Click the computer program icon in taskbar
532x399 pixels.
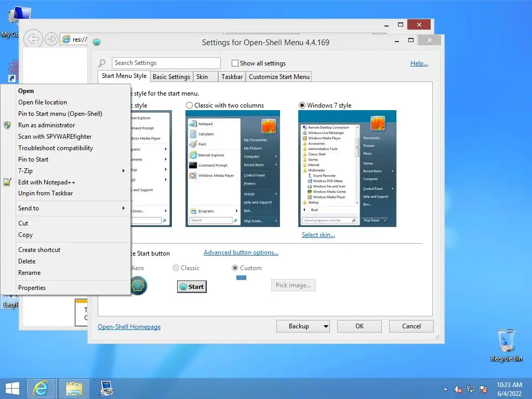pos(106,389)
